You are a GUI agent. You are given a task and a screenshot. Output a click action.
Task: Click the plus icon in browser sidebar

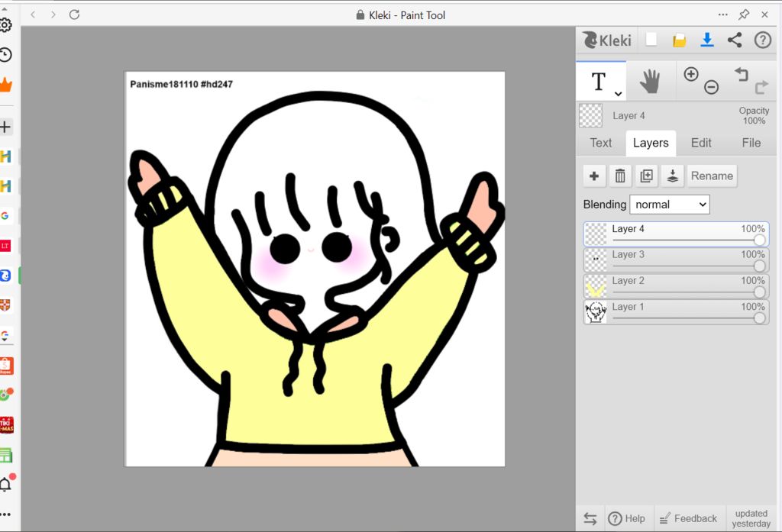[x=5, y=127]
